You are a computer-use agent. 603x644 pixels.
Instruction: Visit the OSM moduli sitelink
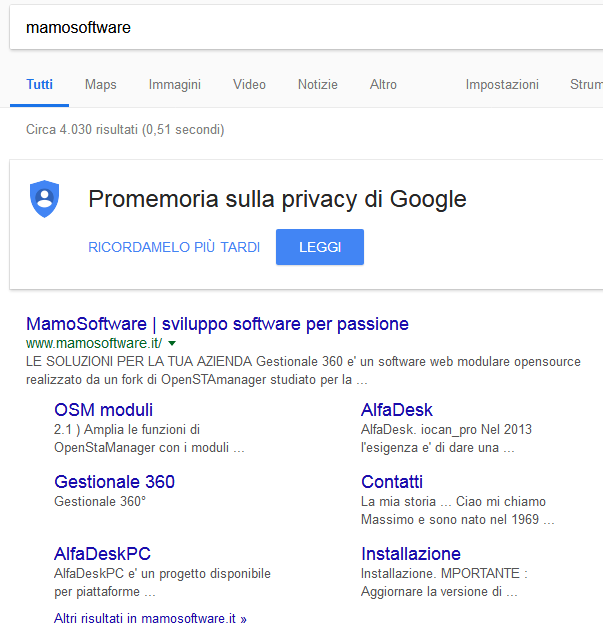coord(104,410)
